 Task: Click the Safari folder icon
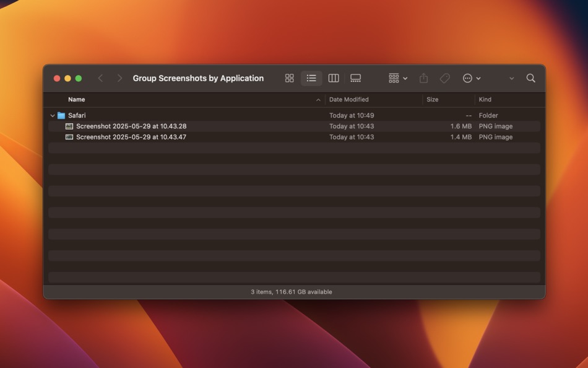[64, 115]
